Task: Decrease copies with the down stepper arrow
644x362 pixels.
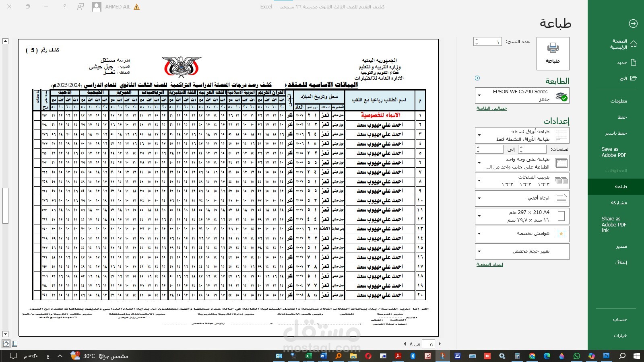Action: [x=477, y=43]
